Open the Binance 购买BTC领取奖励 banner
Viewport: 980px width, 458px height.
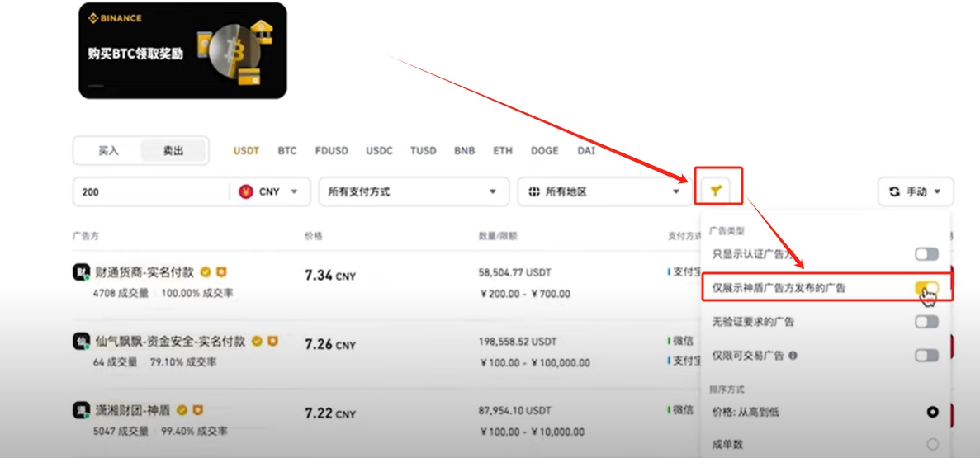(182, 50)
